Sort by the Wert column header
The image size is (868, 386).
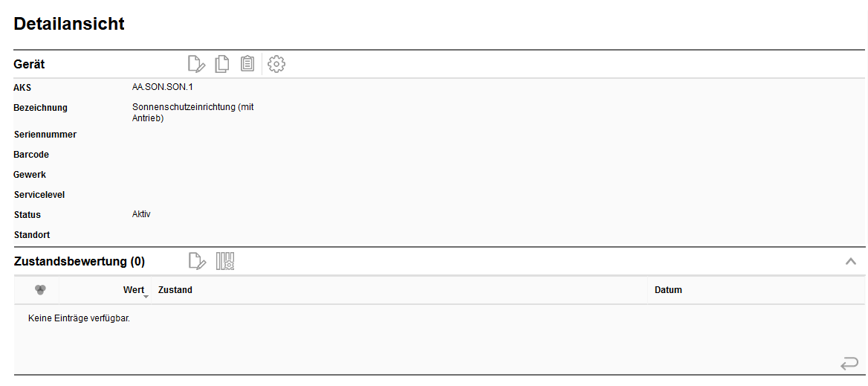[x=133, y=290]
